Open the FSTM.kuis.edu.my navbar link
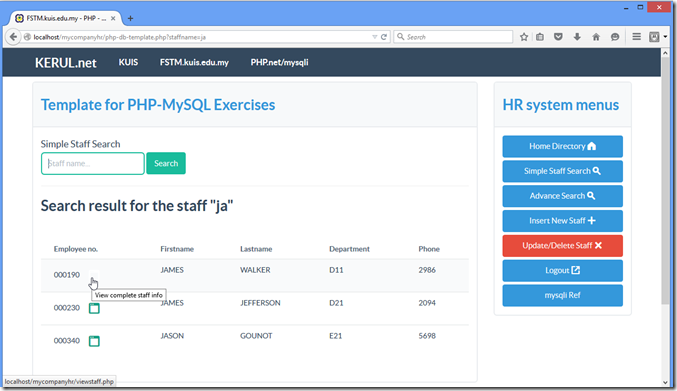 194,62
